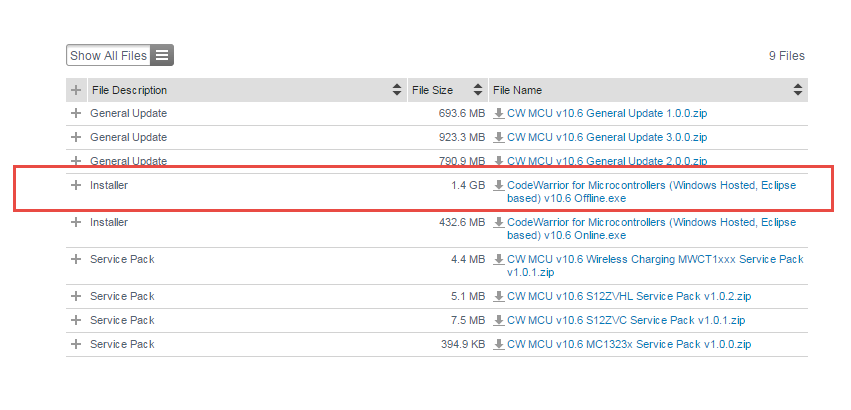Viewport: 851px width, 410px height.
Task: Click the 9 Files count text
Action: pos(786,55)
